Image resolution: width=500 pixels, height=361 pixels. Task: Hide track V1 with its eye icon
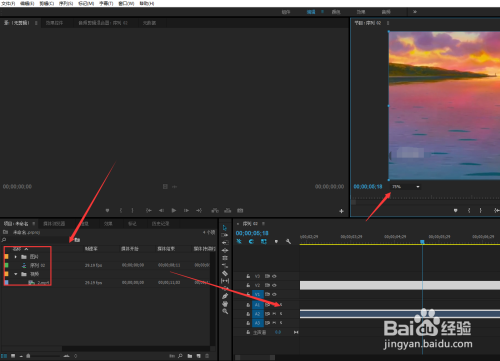point(274,294)
